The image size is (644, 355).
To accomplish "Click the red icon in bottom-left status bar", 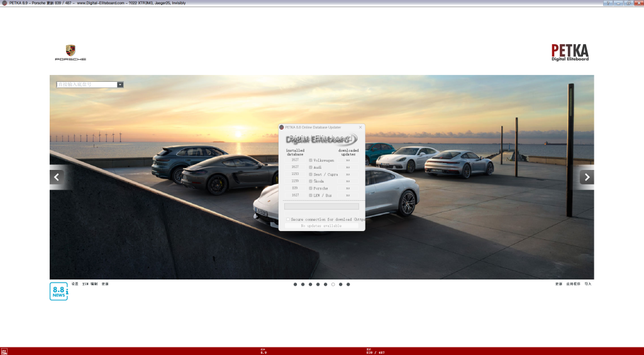I will coord(4,351).
